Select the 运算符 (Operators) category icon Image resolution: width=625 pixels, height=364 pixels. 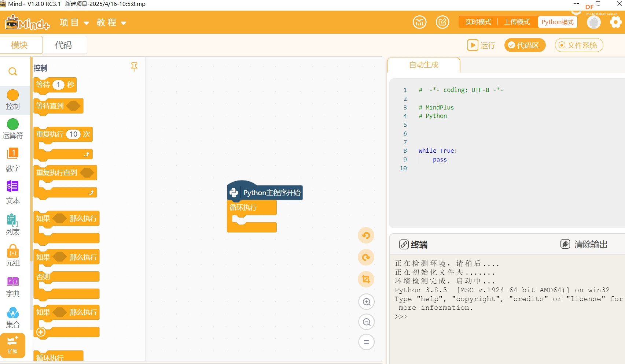[13, 124]
